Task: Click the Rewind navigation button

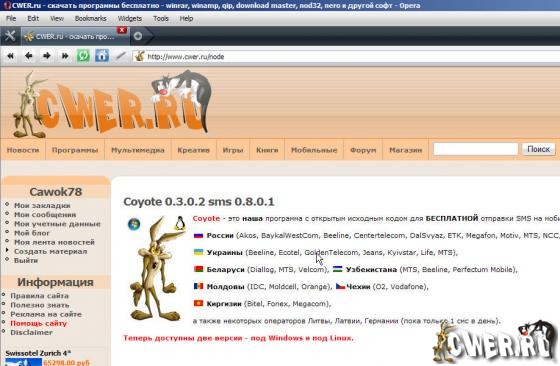Action: point(11,56)
